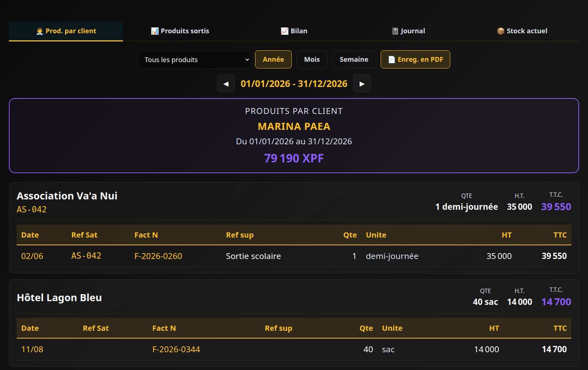Click the 14 700 T.T.C. summary total

click(556, 302)
